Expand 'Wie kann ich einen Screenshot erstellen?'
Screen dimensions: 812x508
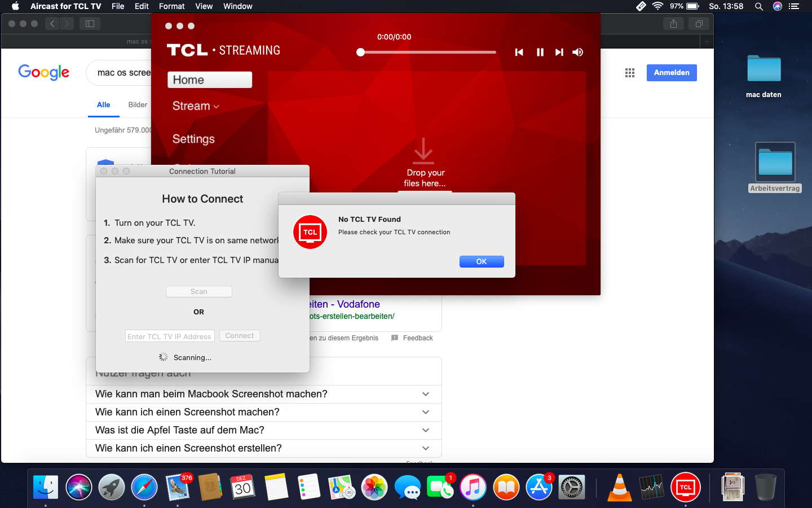click(x=264, y=448)
